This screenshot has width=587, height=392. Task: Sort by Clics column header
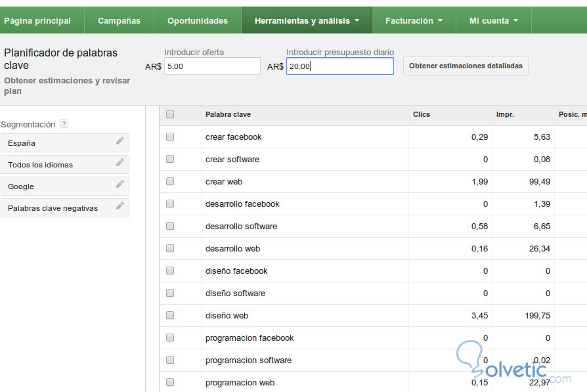click(x=421, y=114)
